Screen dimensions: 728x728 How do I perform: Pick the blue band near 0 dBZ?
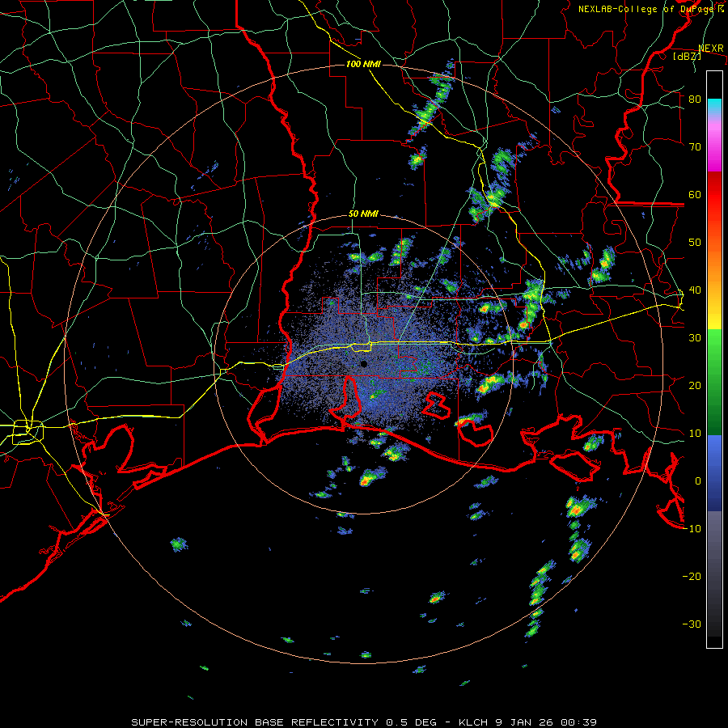click(714, 472)
